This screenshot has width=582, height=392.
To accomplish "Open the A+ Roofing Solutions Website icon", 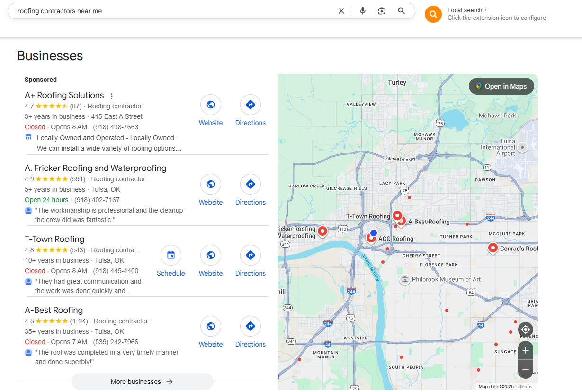I will click(x=211, y=105).
